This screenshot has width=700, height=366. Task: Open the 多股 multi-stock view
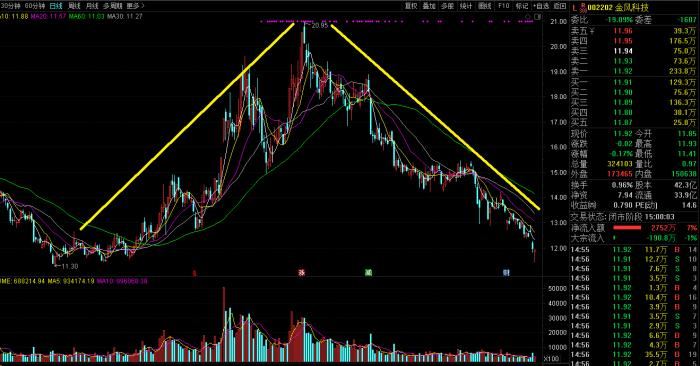pyautogui.click(x=447, y=6)
